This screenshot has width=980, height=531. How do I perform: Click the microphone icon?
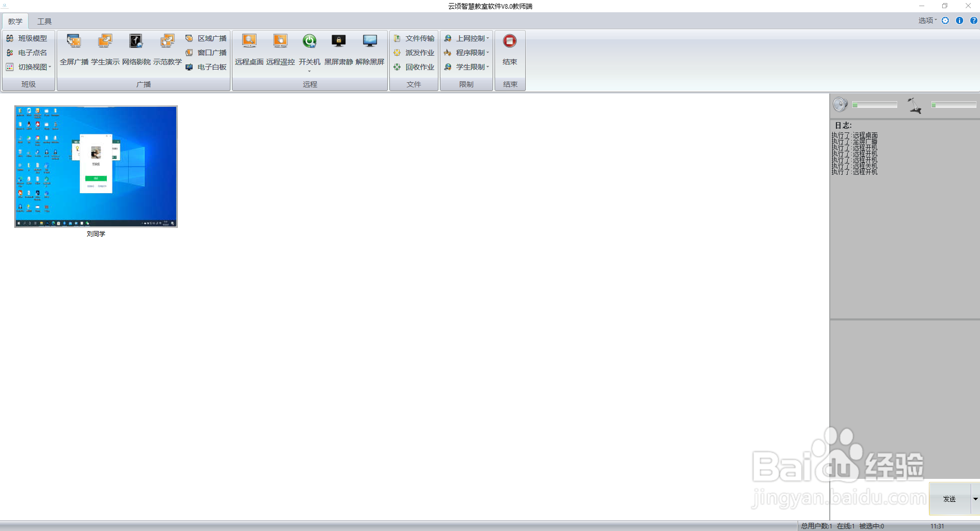click(x=915, y=105)
